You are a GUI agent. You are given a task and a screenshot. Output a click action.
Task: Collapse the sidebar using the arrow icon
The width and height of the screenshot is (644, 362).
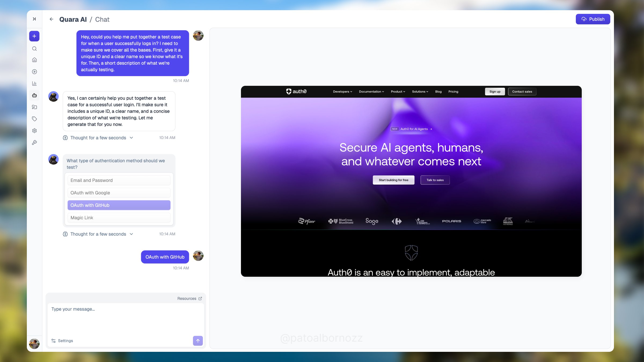point(34,19)
